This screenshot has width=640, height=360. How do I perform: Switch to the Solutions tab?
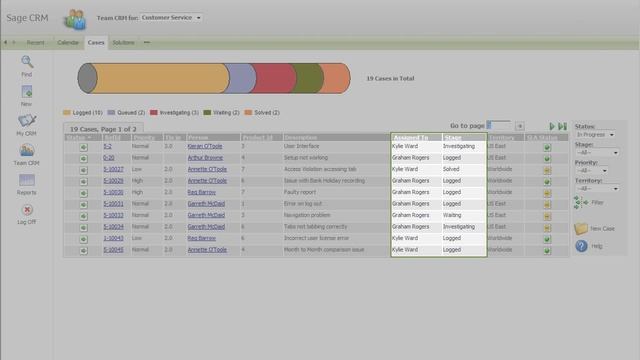123,42
